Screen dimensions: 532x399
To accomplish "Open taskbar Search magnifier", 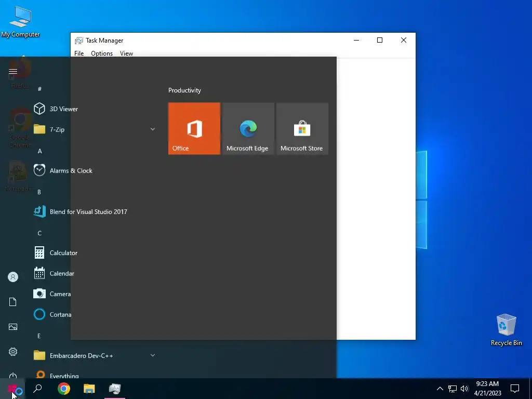I will (x=37, y=389).
